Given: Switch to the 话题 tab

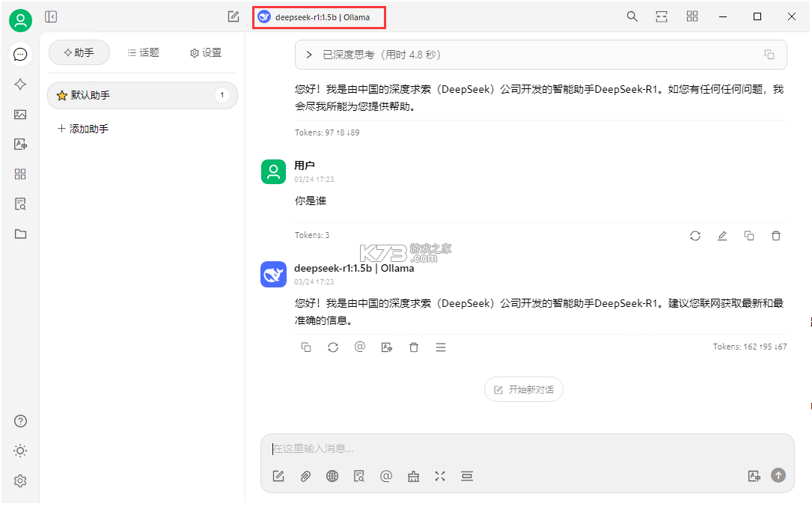Looking at the screenshot, I should [144, 52].
